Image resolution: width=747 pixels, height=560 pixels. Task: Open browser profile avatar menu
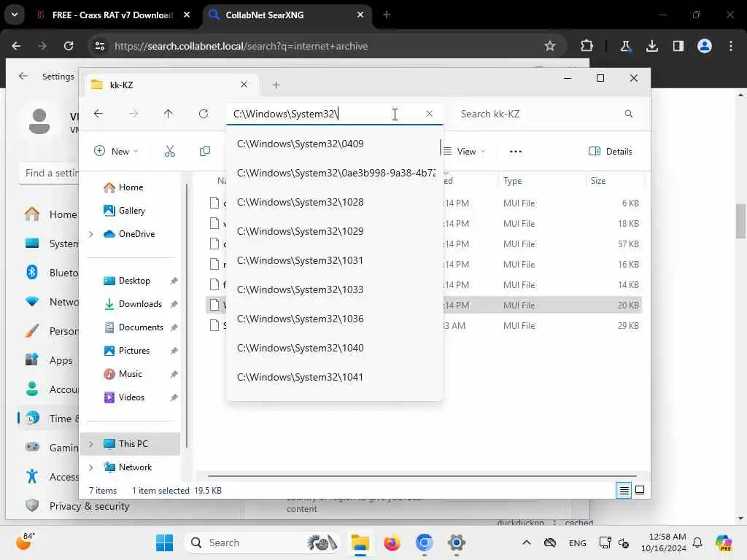[x=705, y=46]
